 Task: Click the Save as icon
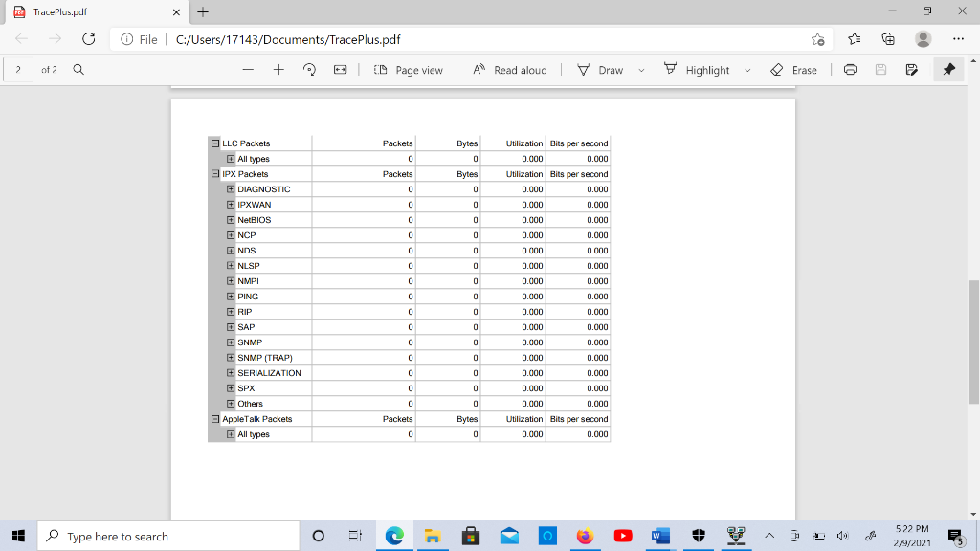tap(910, 69)
